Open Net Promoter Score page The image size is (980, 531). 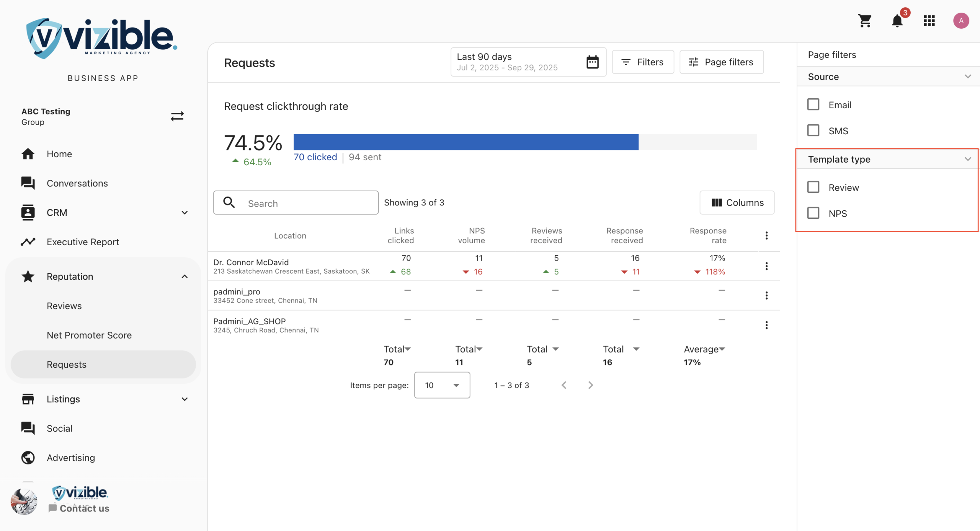89,335
